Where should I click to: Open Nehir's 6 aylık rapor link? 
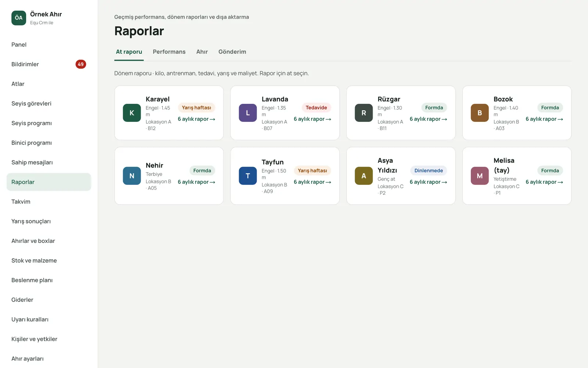click(x=196, y=182)
